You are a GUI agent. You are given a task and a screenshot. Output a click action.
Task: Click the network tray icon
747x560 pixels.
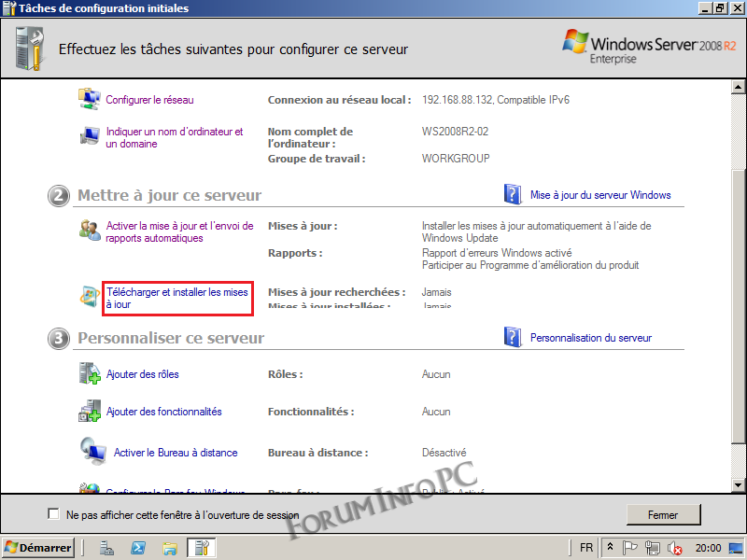(652, 548)
